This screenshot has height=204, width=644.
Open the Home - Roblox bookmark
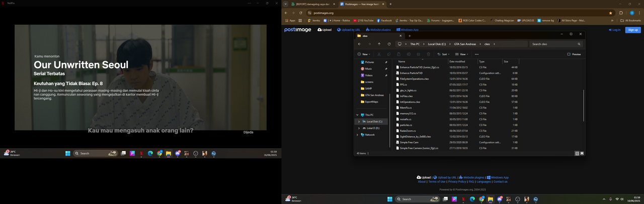(x=337, y=21)
